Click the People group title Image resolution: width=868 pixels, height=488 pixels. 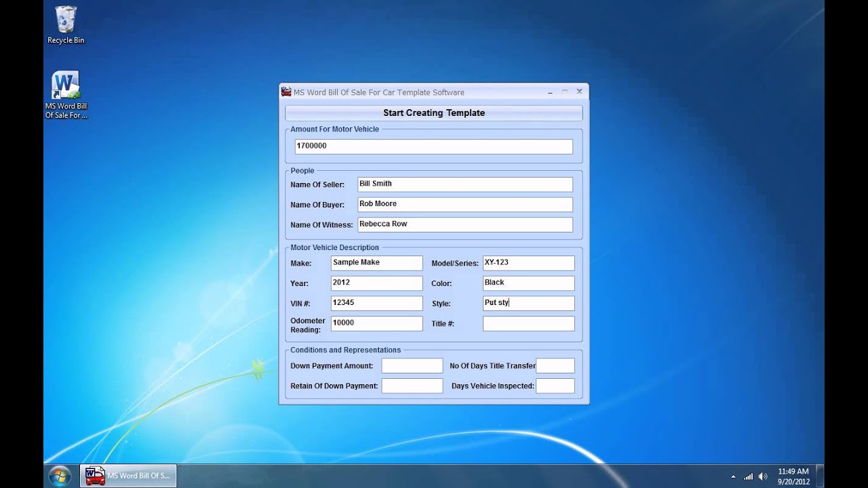tap(302, 171)
